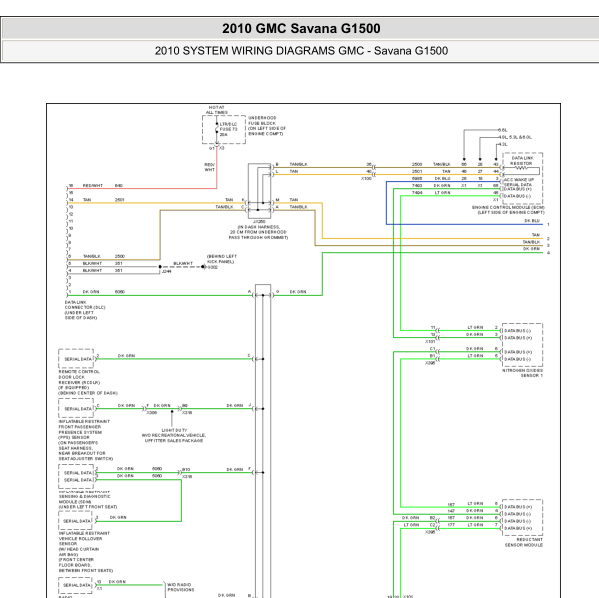The height and width of the screenshot is (598, 599).
Task: Select the SERIAL DATA box of the radio
Action: pos(75,585)
